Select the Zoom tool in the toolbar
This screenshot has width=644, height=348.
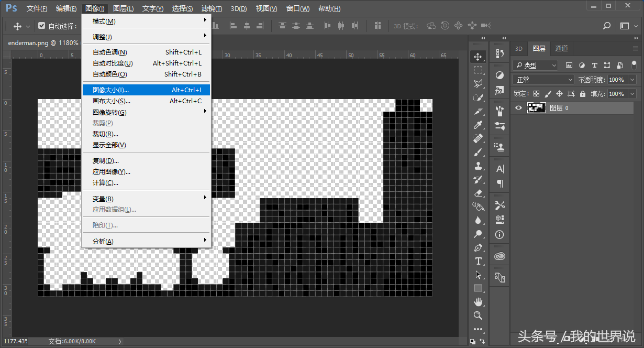point(478,316)
